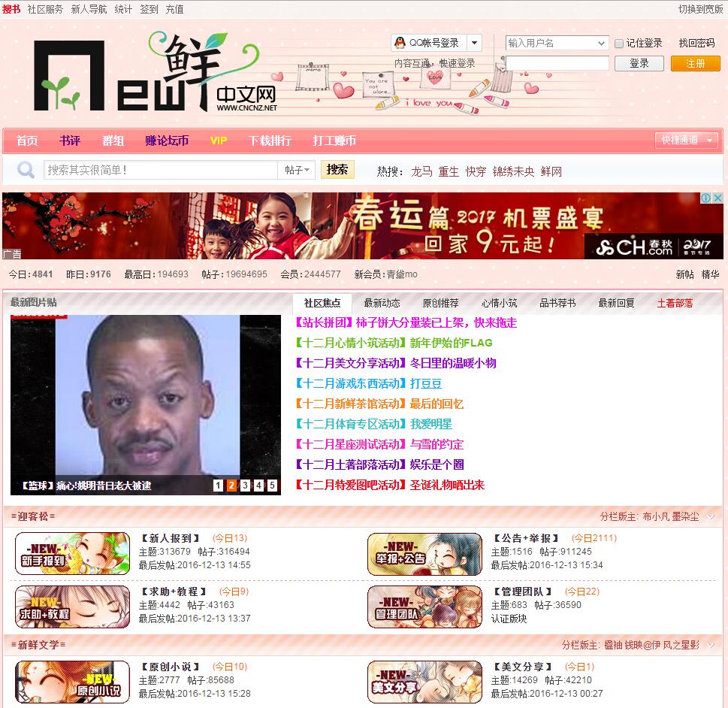Click the New鲜中文网 site logo
This screenshot has height=708, width=728.
[x=156, y=73]
